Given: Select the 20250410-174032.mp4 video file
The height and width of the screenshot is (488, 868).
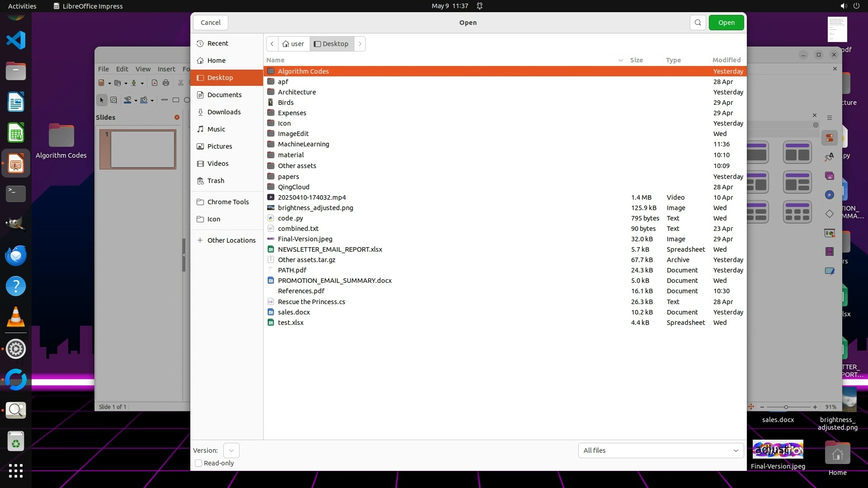Looking at the screenshot, I should [x=311, y=197].
